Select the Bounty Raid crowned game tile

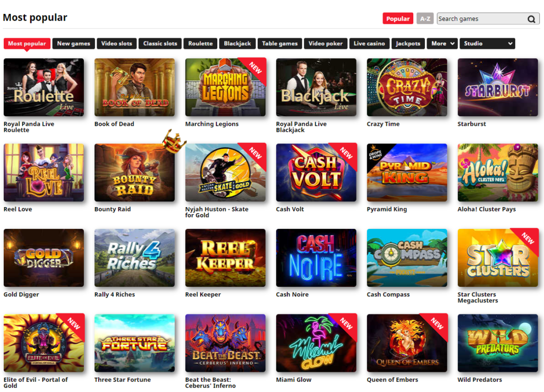[134, 173]
